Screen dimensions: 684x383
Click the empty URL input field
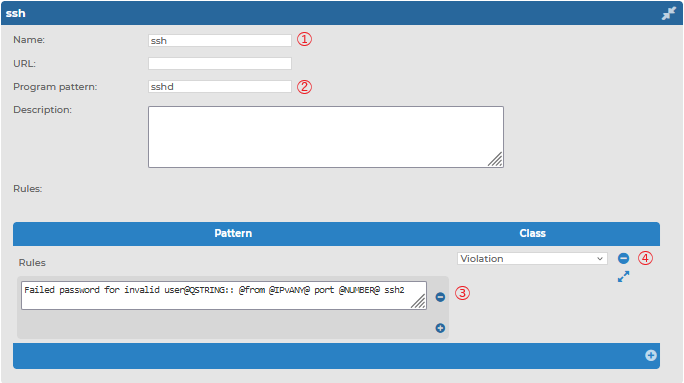point(220,64)
